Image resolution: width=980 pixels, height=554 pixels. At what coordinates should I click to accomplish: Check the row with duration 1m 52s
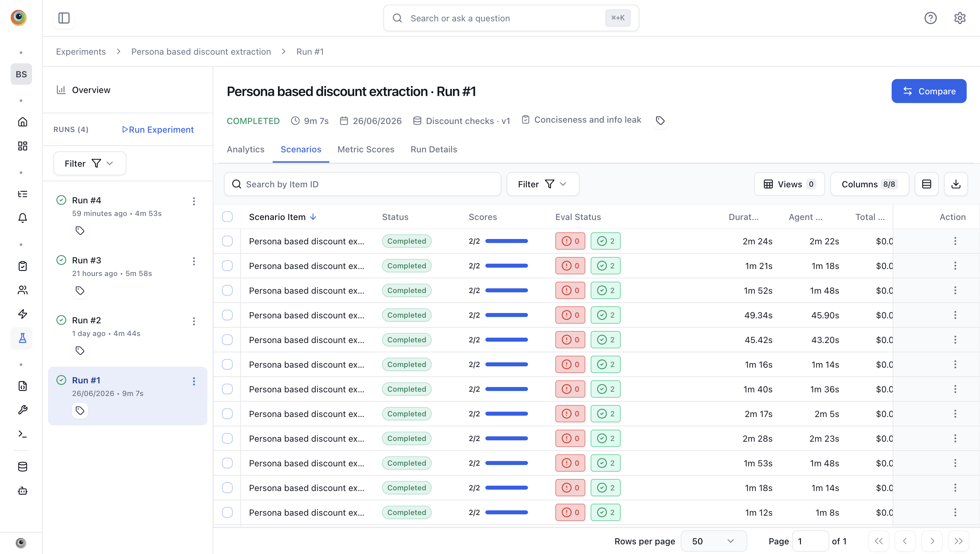point(227,290)
